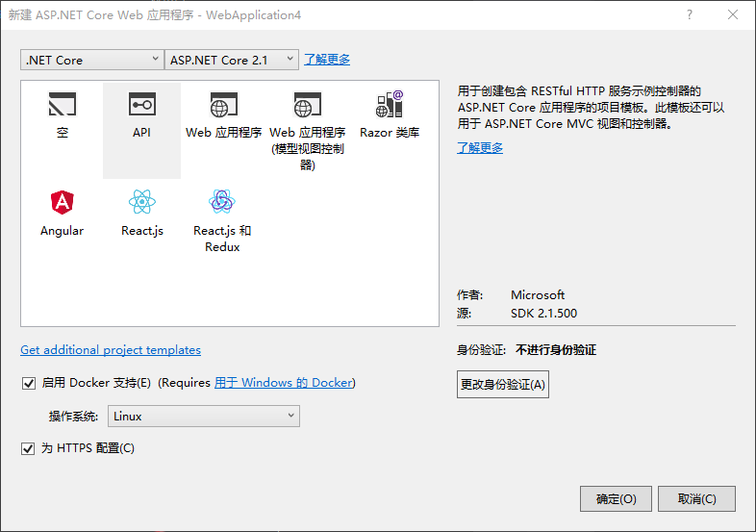
Task: Toggle the 启用 Docker 支持 checkbox
Action: (29, 384)
